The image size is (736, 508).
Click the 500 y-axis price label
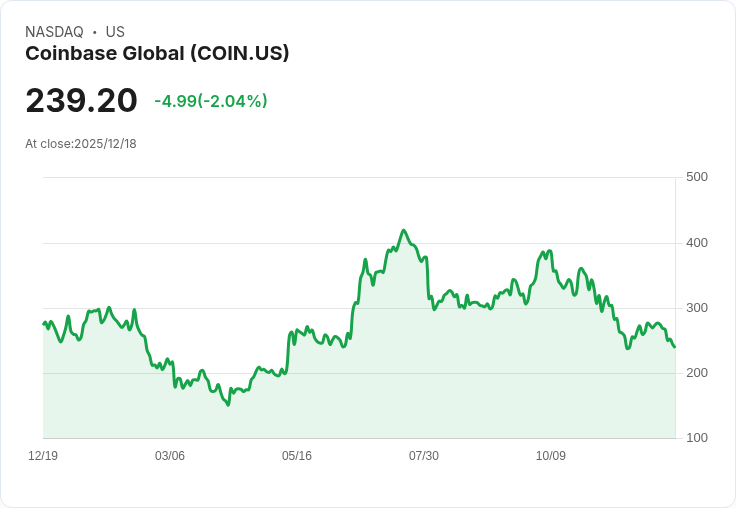click(x=696, y=177)
